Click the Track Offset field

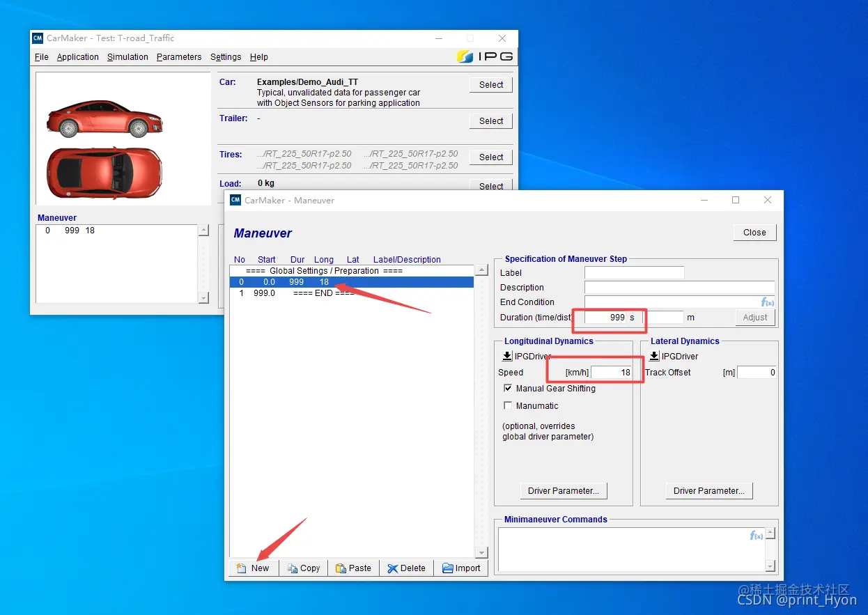tap(757, 373)
